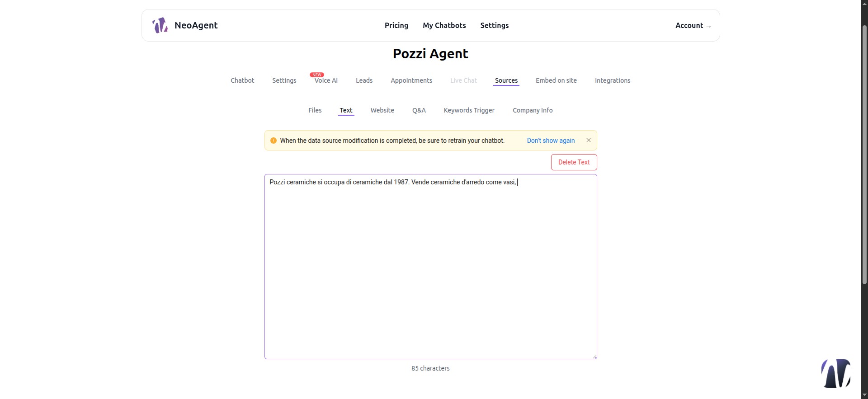Viewport: 868px width, 399px height.
Task: Open the Pricing page
Action: (x=396, y=25)
